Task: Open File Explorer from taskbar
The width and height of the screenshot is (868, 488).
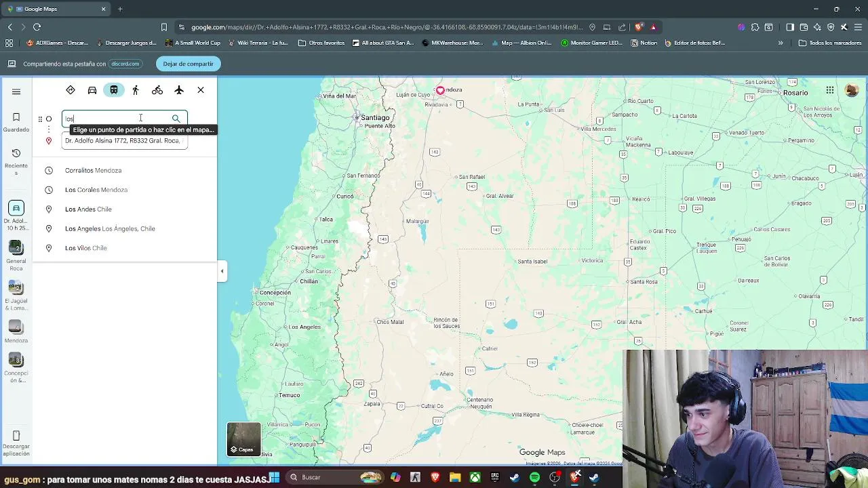Action: click(x=455, y=478)
